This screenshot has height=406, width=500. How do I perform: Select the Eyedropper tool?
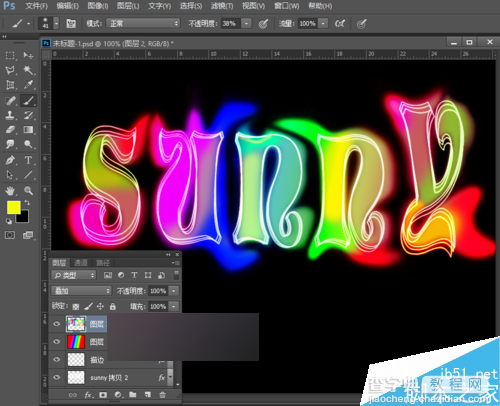(x=28, y=85)
